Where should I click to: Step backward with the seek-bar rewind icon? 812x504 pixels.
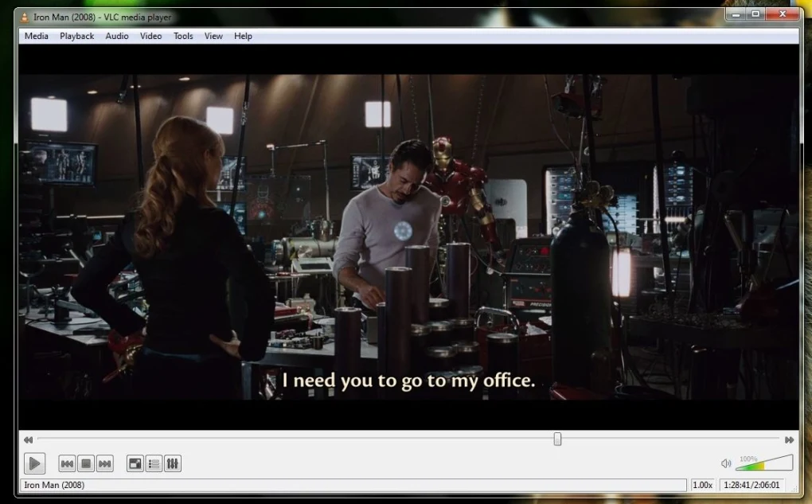28,440
